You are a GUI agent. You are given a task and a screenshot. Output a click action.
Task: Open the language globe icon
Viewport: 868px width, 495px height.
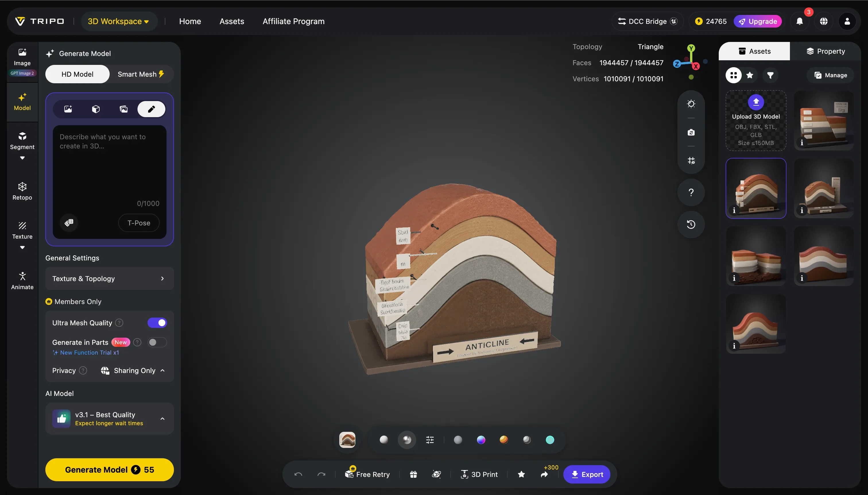824,21
